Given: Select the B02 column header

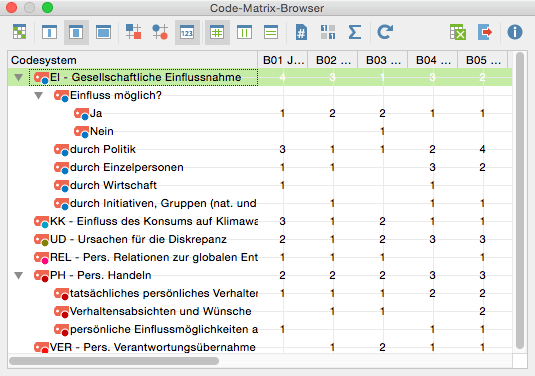Looking at the screenshot, I should (x=333, y=60).
